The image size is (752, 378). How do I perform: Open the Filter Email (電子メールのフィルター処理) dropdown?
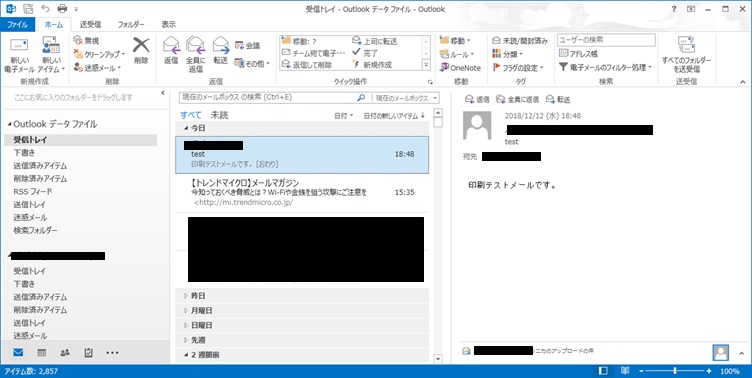click(606, 68)
